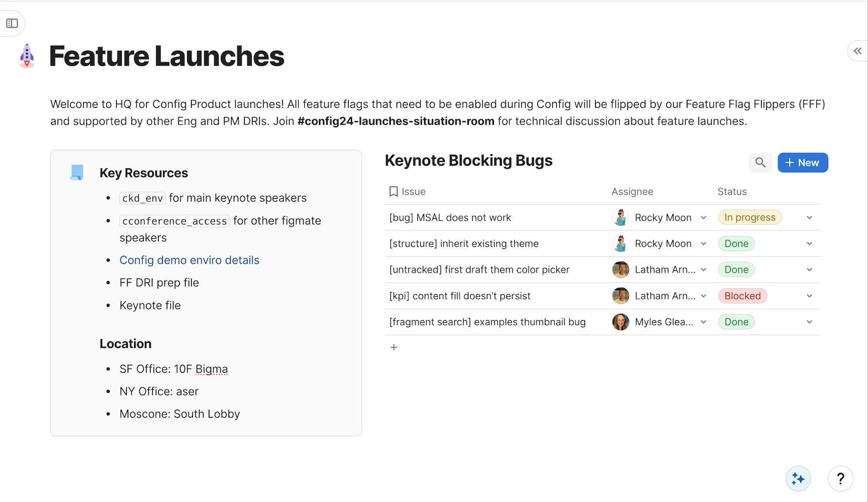Image resolution: width=868 pixels, height=502 pixels.
Task: Click the Status column header
Action: point(732,191)
